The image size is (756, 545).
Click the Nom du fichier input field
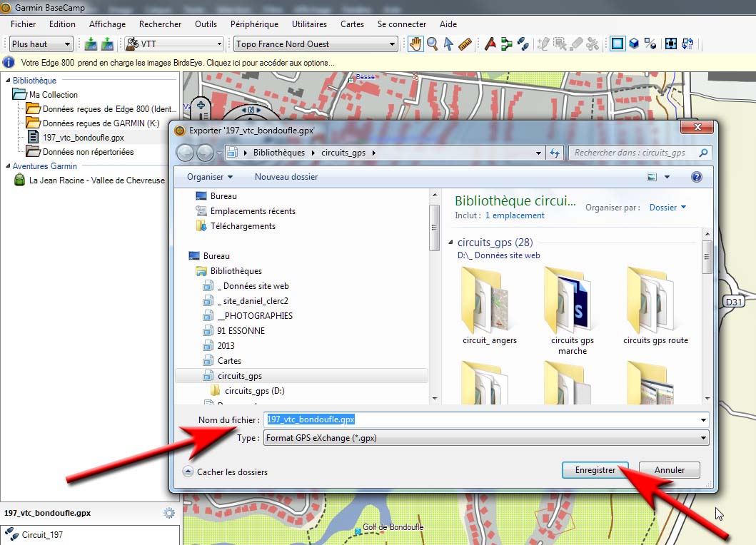(x=486, y=419)
